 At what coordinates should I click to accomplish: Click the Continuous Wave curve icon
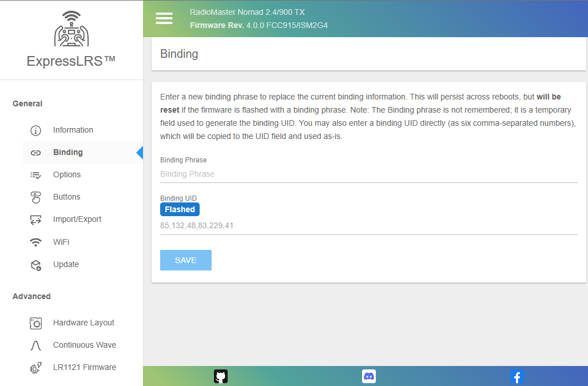tap(35, 345)
